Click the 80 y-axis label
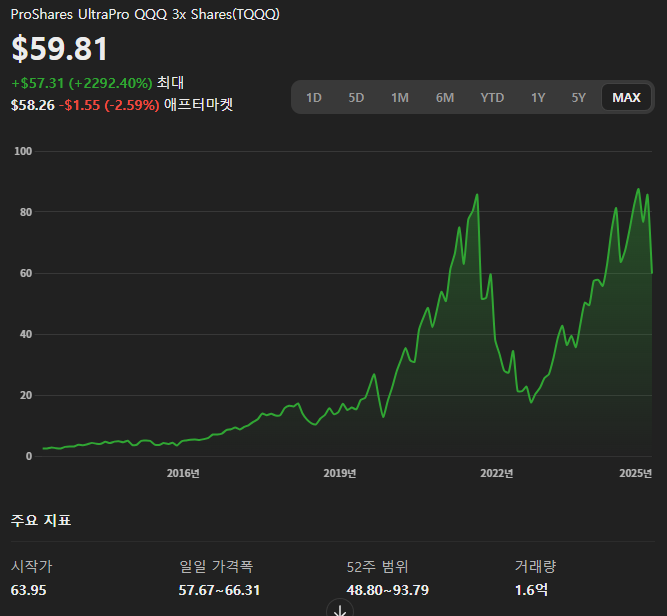Screen dimensions: 667x616 click(26, 212)
